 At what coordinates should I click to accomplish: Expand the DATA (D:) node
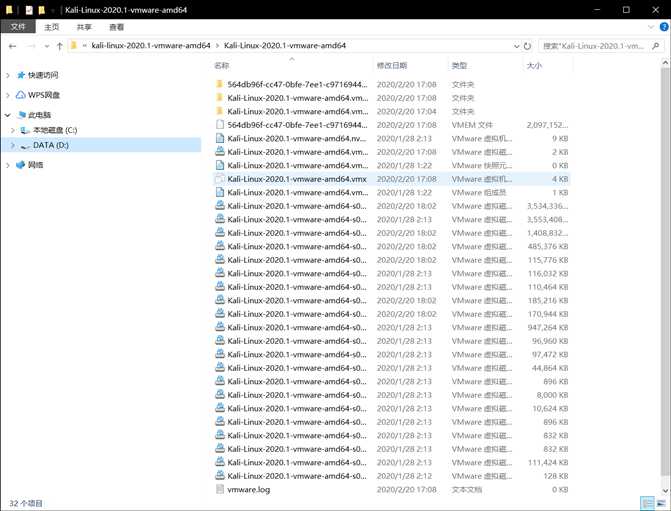click(x=12, y=146)
